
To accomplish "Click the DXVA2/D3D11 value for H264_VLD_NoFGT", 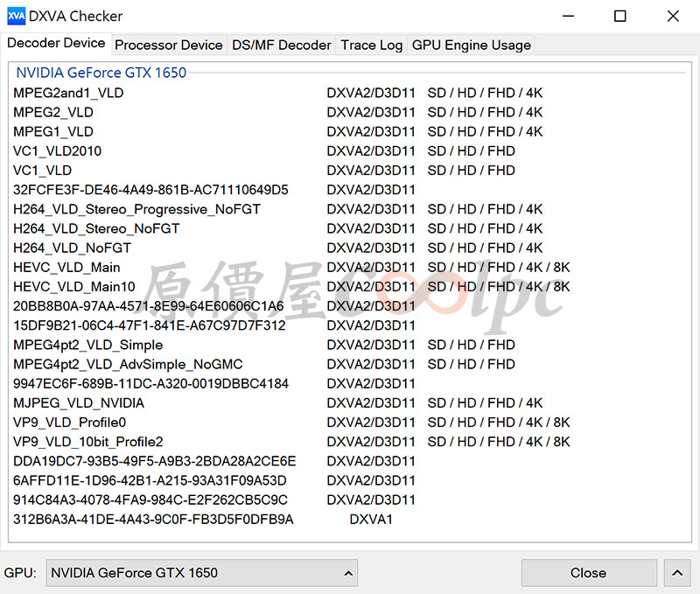I will (371, 248).
